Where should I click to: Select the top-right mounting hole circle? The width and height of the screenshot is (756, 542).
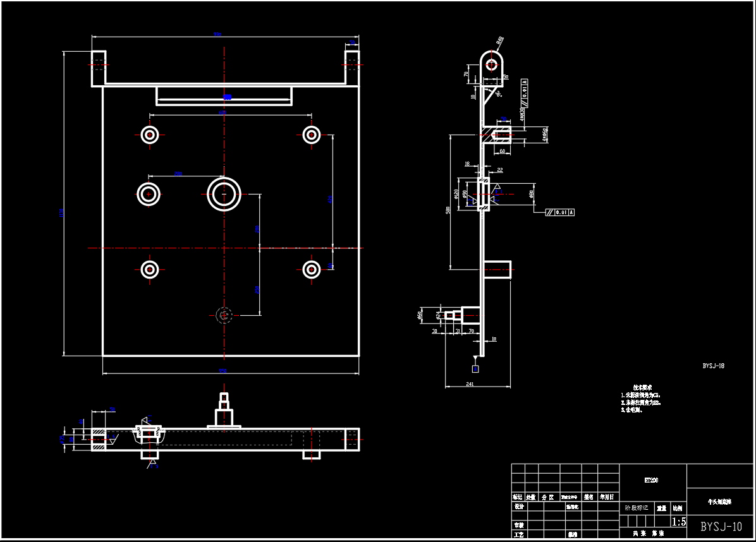[310, 135]
